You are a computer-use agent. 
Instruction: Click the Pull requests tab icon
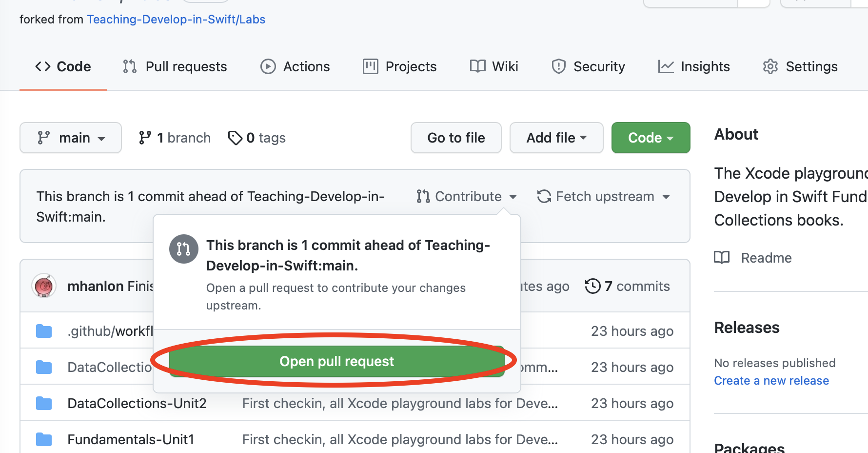130,66
